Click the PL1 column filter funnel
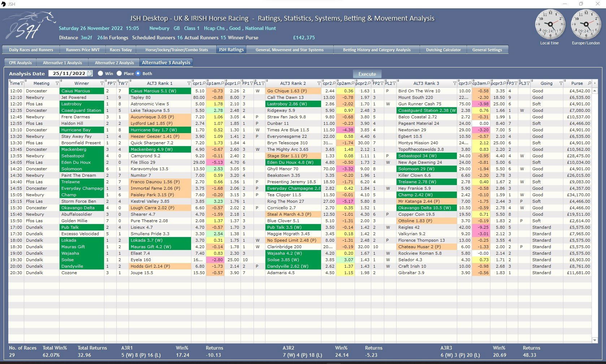 click(263, 83)
